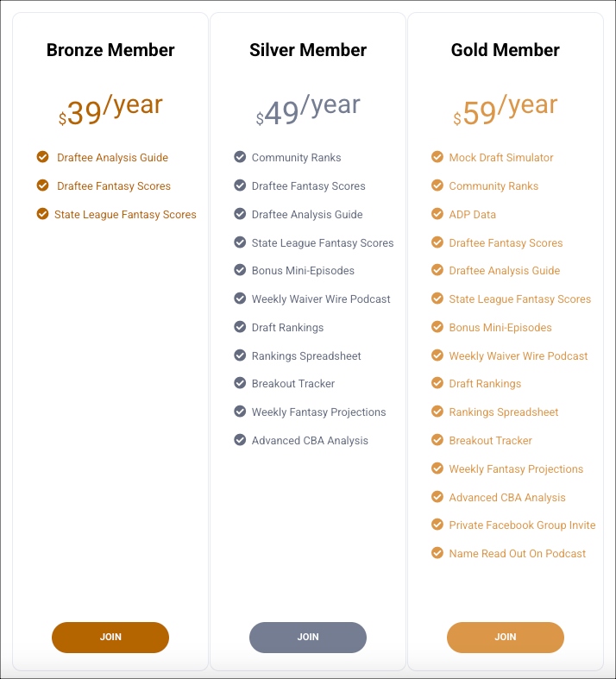Click check icon beside Silver Draft Rankings
The width and height of the screenshot is (616, 679).
pos(240,327)
